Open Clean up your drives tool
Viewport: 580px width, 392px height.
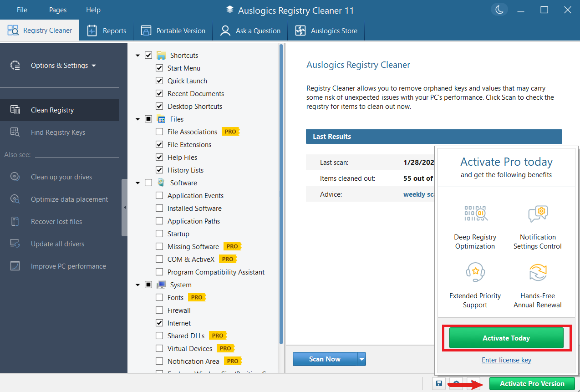61,177
